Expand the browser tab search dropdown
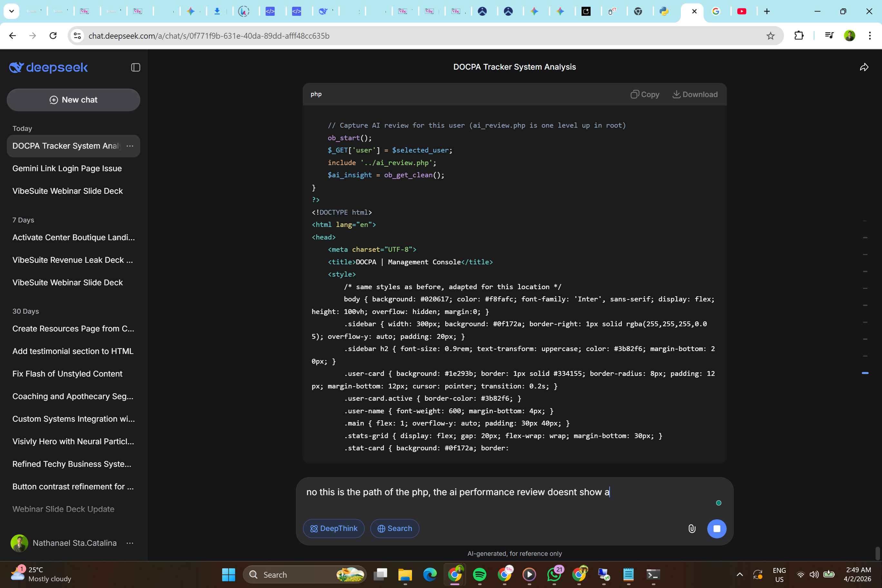 (11, 11)
